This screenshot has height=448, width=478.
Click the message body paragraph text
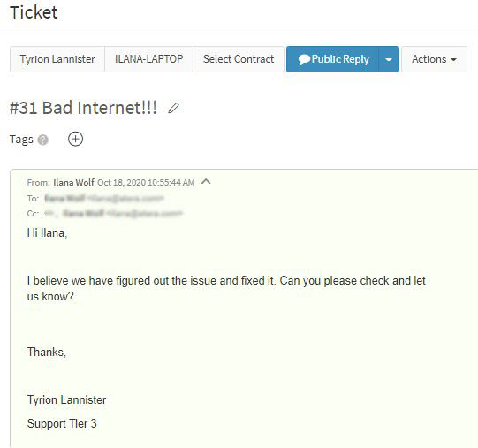point(226,288)
